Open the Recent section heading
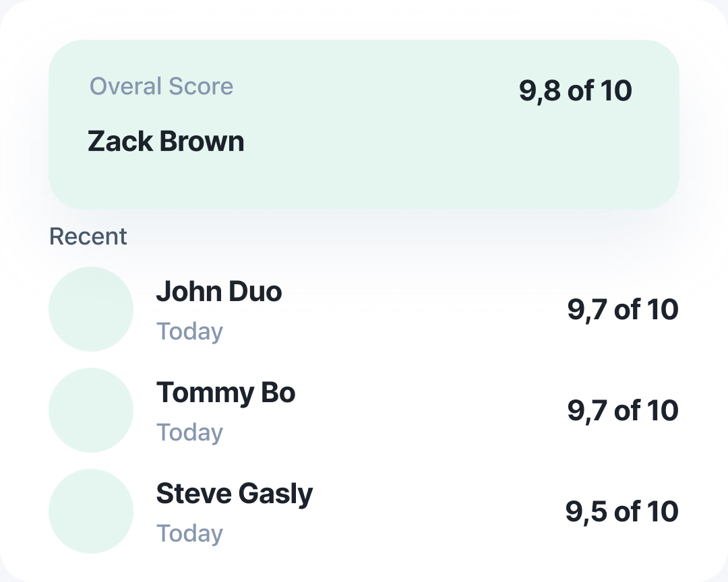This screenshot has height=582, width=728. click(88, 236)
